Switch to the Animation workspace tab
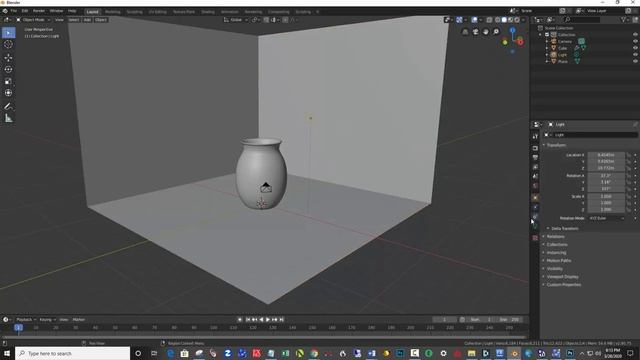The height and width of the screenshot is (360, 640). 230,12
